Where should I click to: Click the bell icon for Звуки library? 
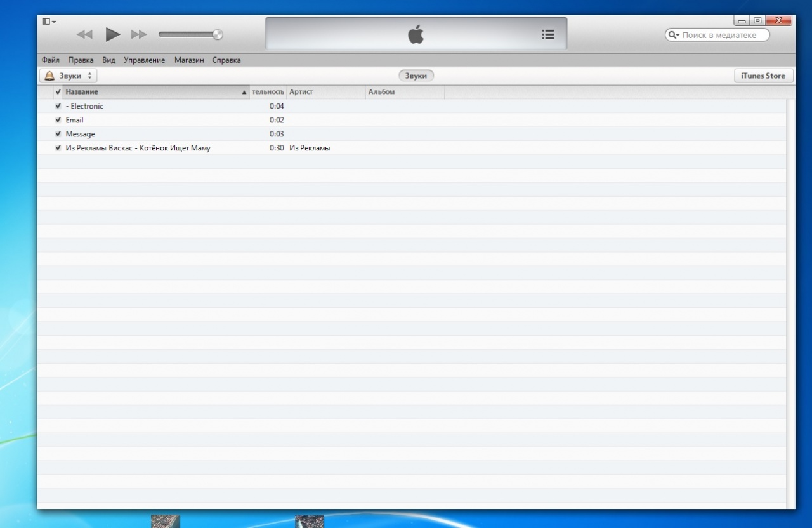(49, 76)
